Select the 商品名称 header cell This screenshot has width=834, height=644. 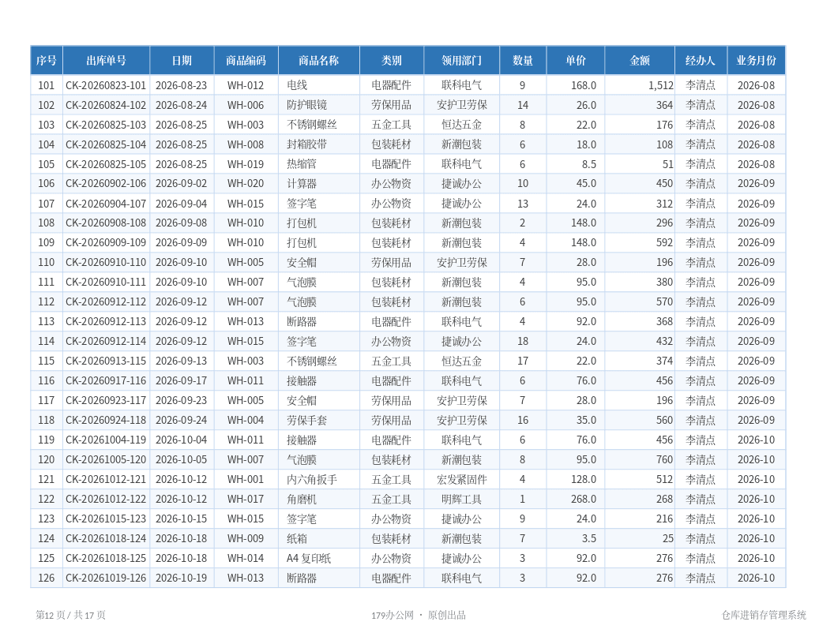pos(318,61)
